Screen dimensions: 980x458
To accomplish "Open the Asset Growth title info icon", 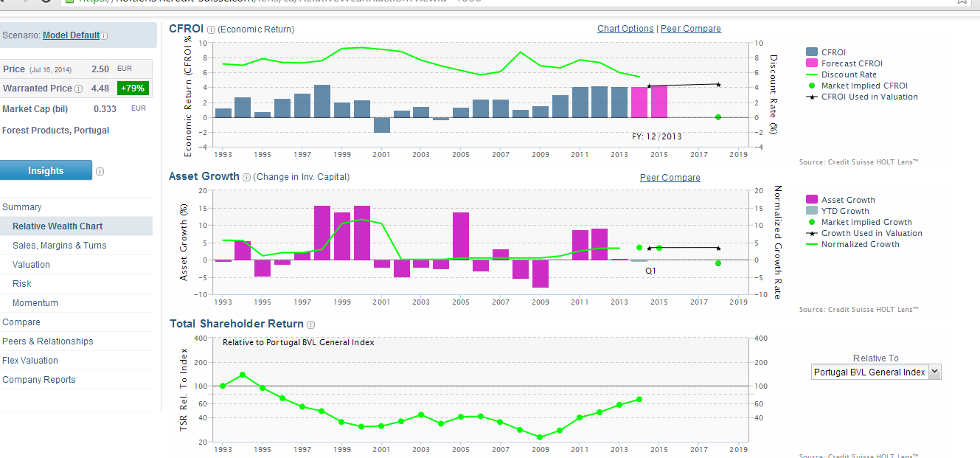I will (x=247, y=177).
